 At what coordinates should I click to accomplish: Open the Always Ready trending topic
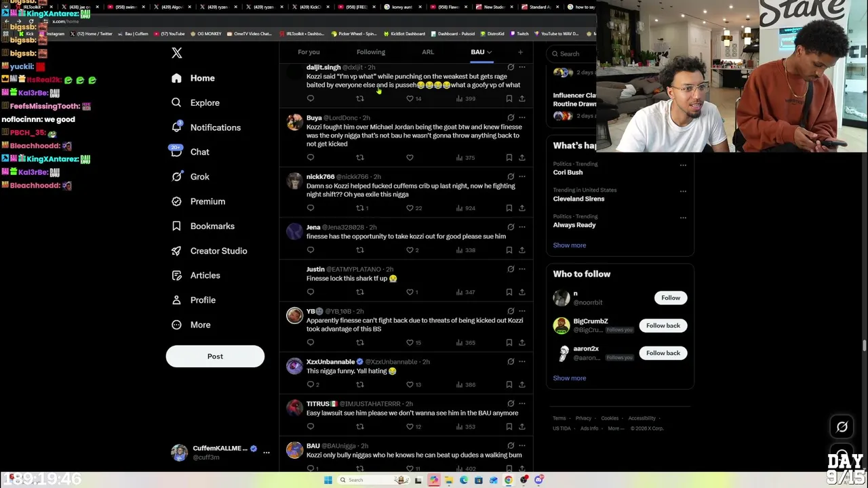(x=574, y=225)
